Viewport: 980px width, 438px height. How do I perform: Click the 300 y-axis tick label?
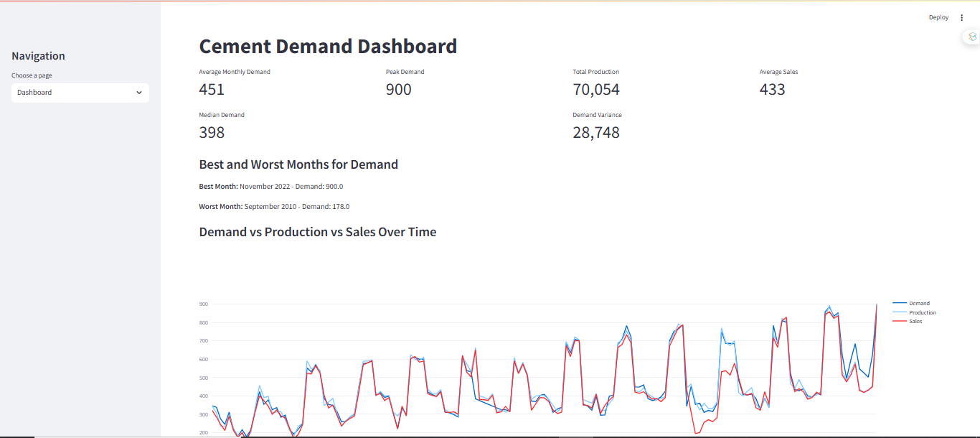204,414
